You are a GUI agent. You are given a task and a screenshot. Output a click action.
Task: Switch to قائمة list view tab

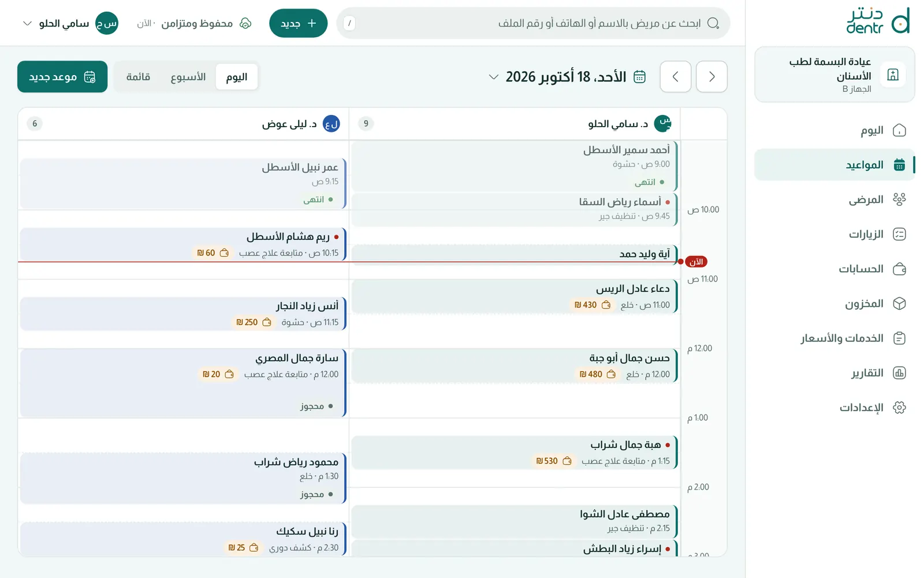(138, 77)
